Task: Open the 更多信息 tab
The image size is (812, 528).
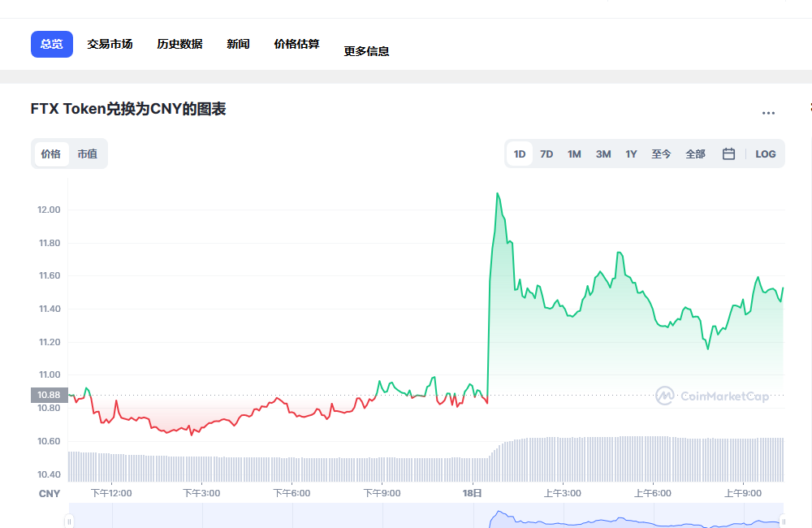Action: [367, 51]
